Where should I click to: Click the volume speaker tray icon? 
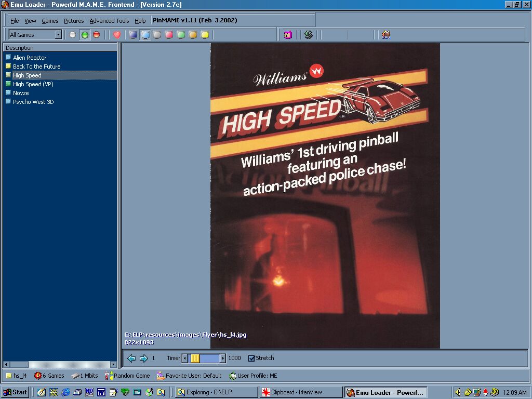click(x=458, y=393)
